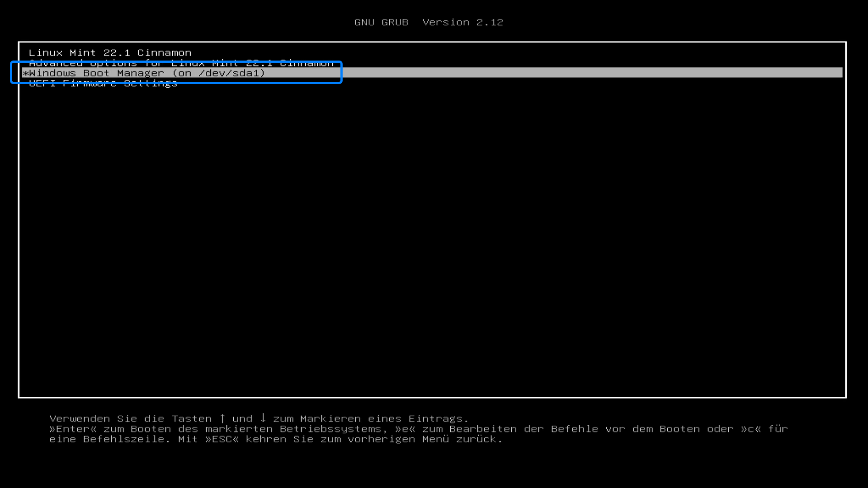Click the "vorherigen Menü" text
Image resolution: width=868 pixels, height=488 pixels.
tap(398, 439)
